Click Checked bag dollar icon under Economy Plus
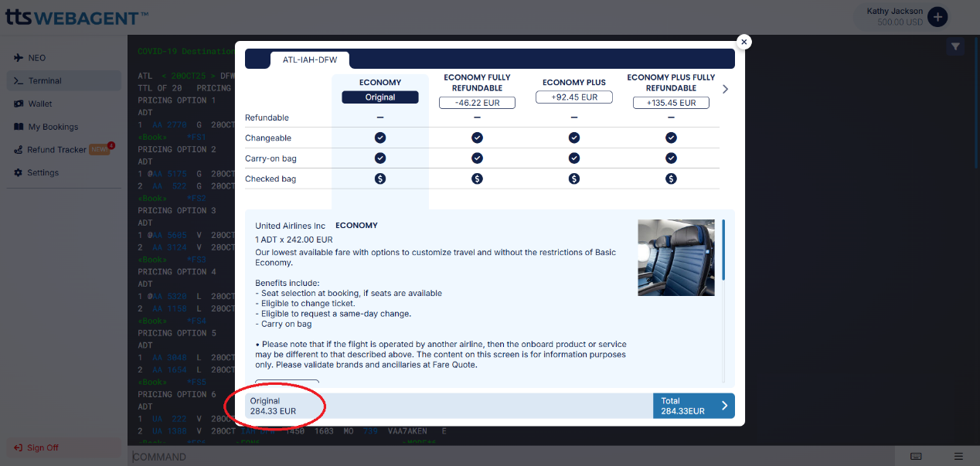This screenshot has width=980, height=466. tap(574, 179)
